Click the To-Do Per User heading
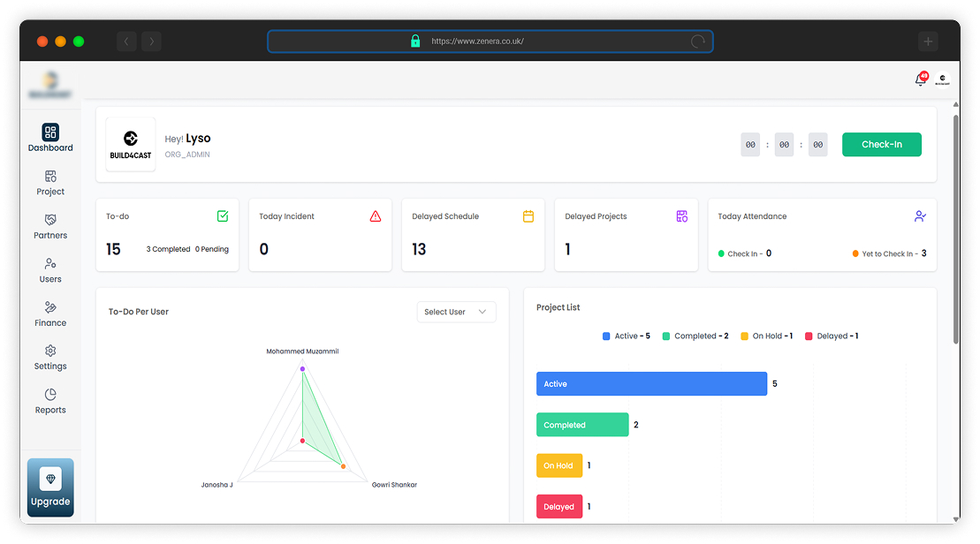Screen dimensions: 980x544 [x=139, y=312]
